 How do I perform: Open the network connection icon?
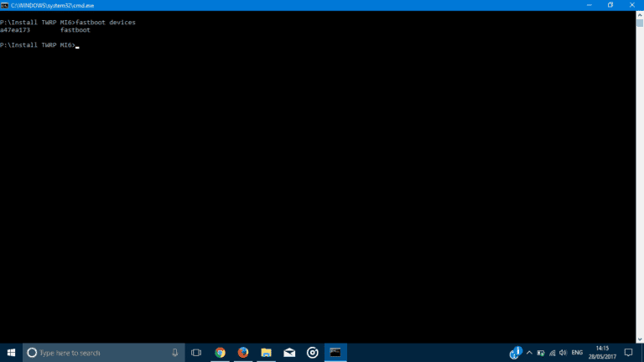553,353
